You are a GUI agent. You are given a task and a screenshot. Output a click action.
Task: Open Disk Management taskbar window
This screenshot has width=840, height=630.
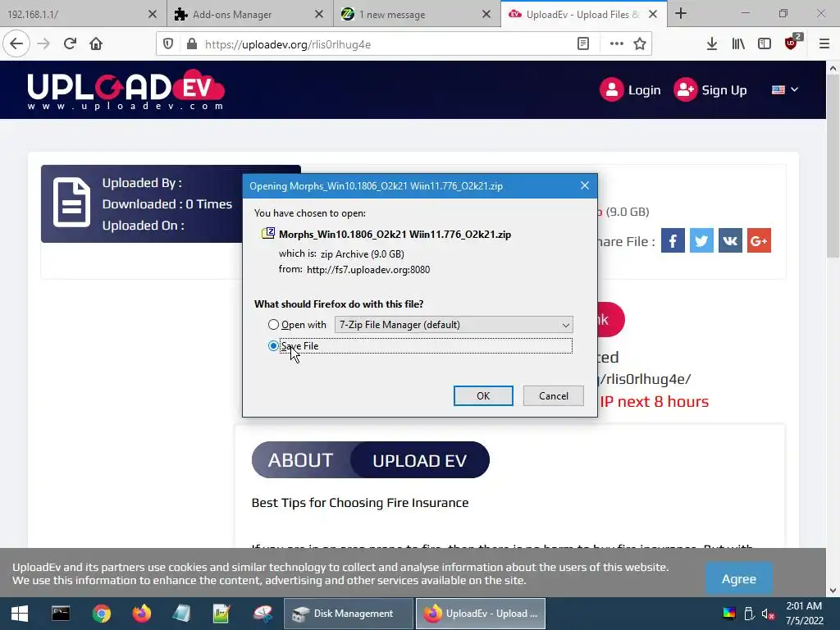349,614
